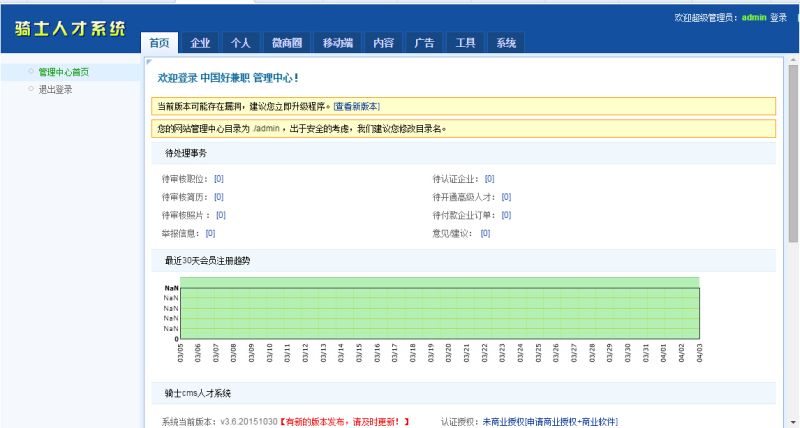Click the bullet icon beside 退出登录

pos(31,90)
